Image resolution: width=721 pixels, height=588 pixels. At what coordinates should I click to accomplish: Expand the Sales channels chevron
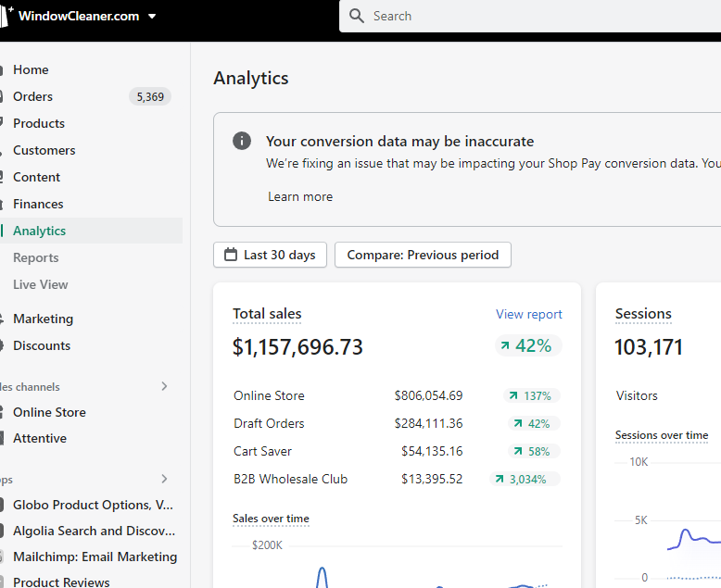[164, 386]
